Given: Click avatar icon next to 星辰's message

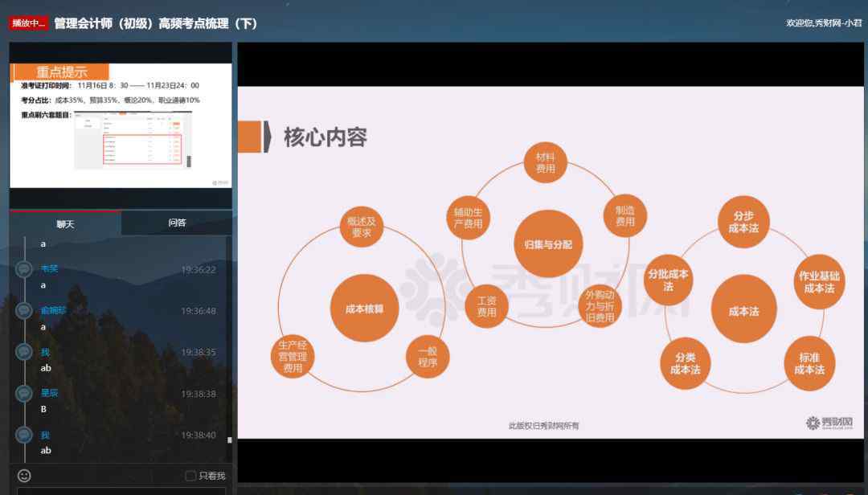Looking at the screenshot, I should pyautogui.click(x=24, y=393).
